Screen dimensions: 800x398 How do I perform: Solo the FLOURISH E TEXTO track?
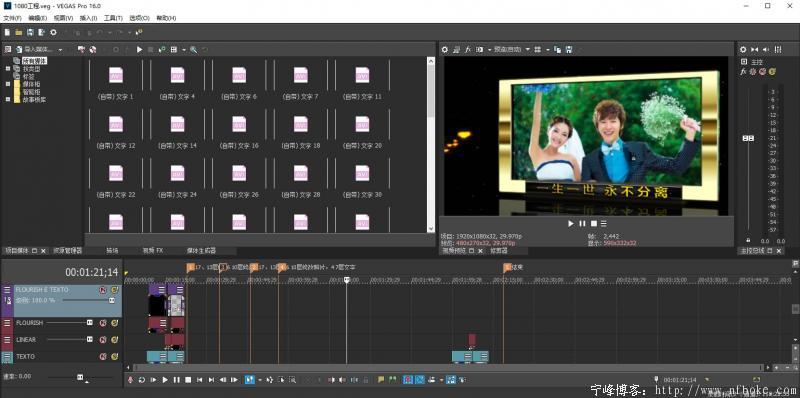point(114,290)
